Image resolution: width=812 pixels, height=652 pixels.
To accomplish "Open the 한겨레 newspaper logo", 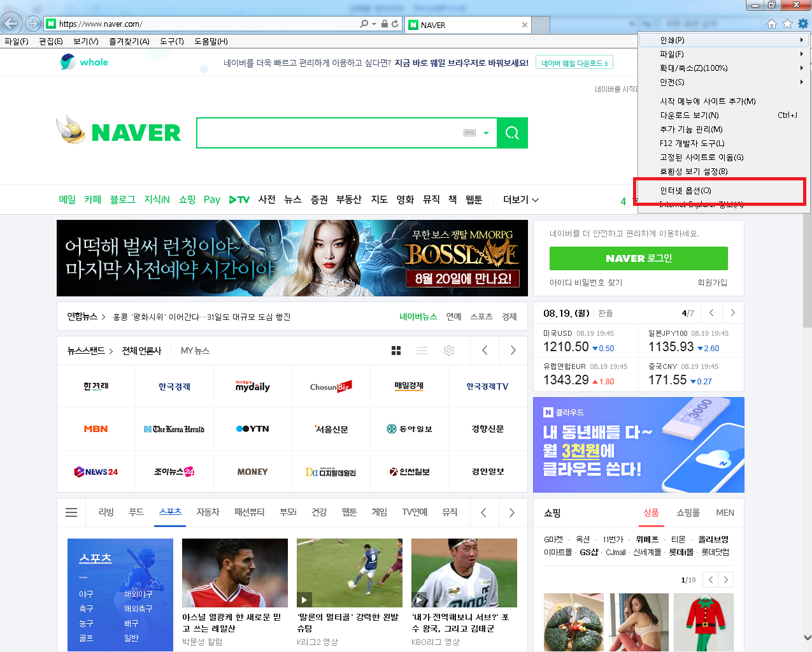I will click(x=96, y=386).
